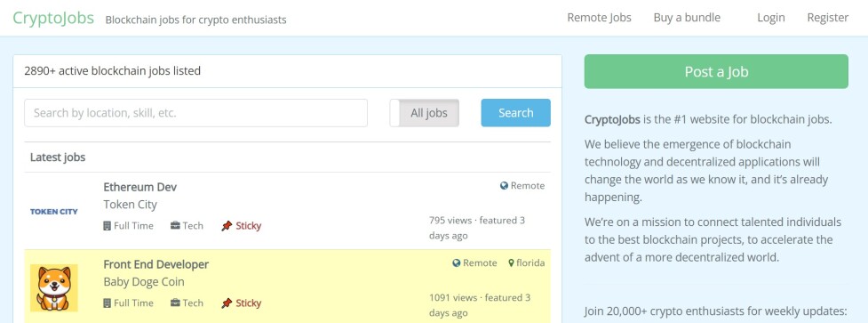Open the Front End Developer job listing
Screen dimensions: 868x323
156,265
